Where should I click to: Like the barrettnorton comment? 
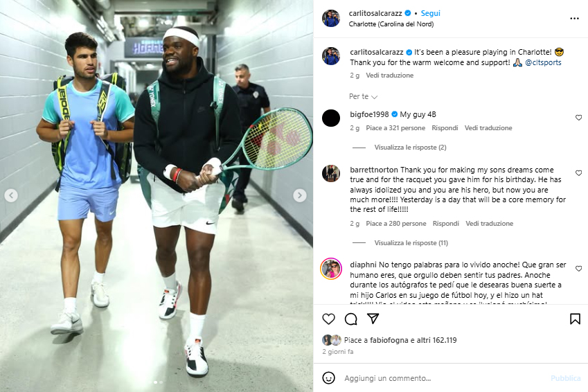pyautogui.click(x=578, y=173)
